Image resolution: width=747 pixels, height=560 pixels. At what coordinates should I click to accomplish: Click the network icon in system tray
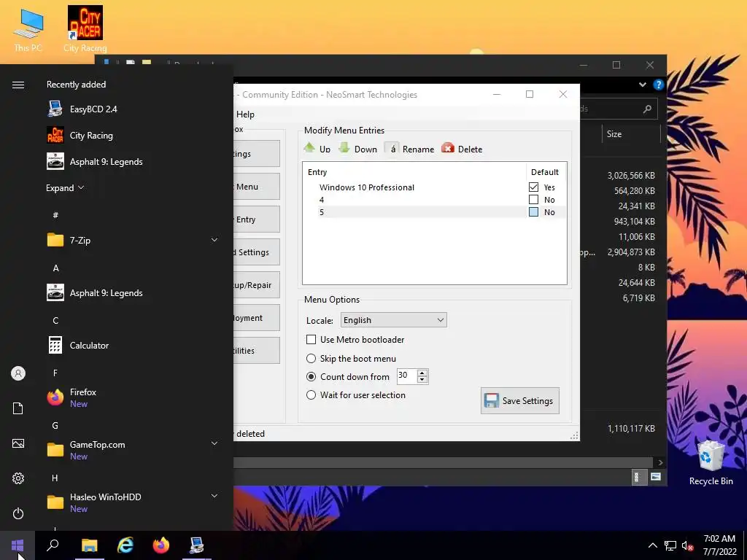[x=670, y=545]
